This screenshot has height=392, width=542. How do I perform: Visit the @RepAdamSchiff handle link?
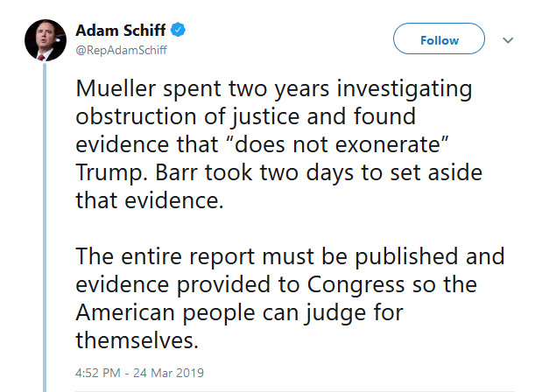click(x=121, y=50)
